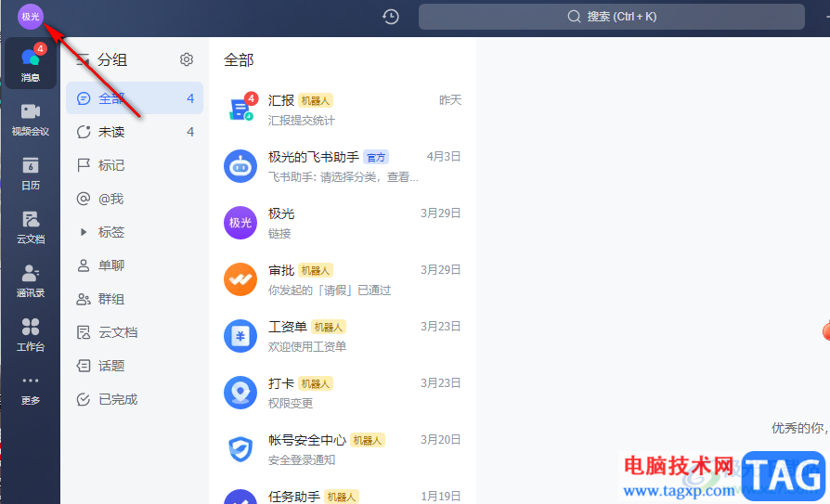Open the 日历 calendar section

click(x=30, y=174)
